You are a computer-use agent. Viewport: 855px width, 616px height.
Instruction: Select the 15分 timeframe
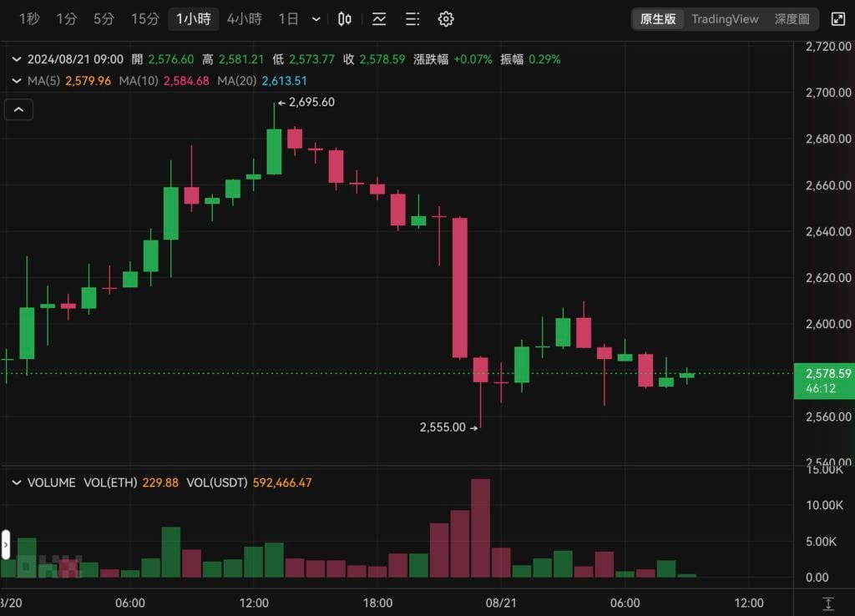tap(144, 18)
